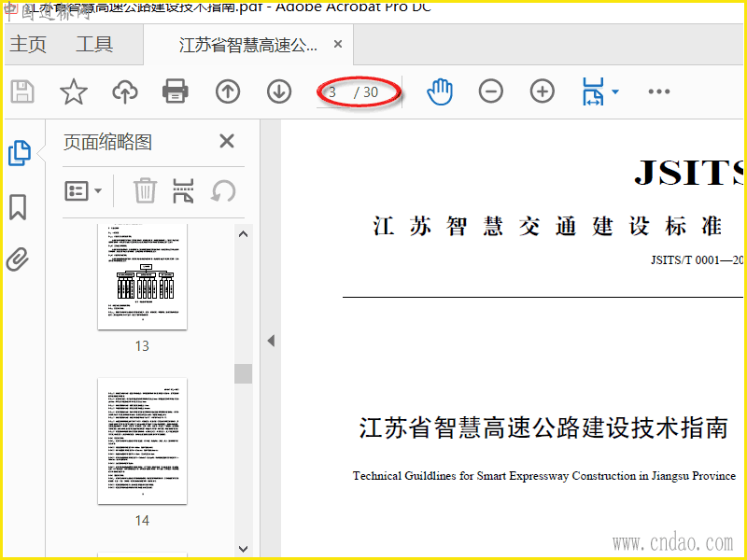The width and height of the screenshot is (747, 560).
Task: Open the thumbnail options menu
Action: [x=83, y=191]
